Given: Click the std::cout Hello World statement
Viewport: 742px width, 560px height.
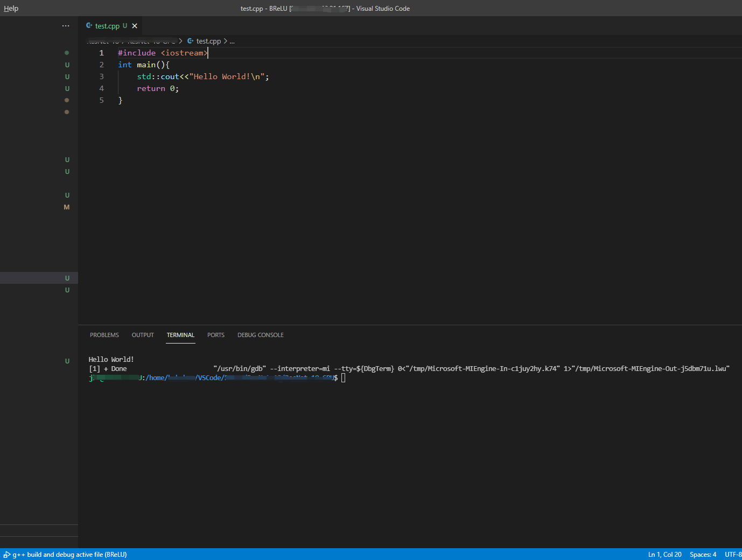Looking at the screenshot, I should pos(203,76).
